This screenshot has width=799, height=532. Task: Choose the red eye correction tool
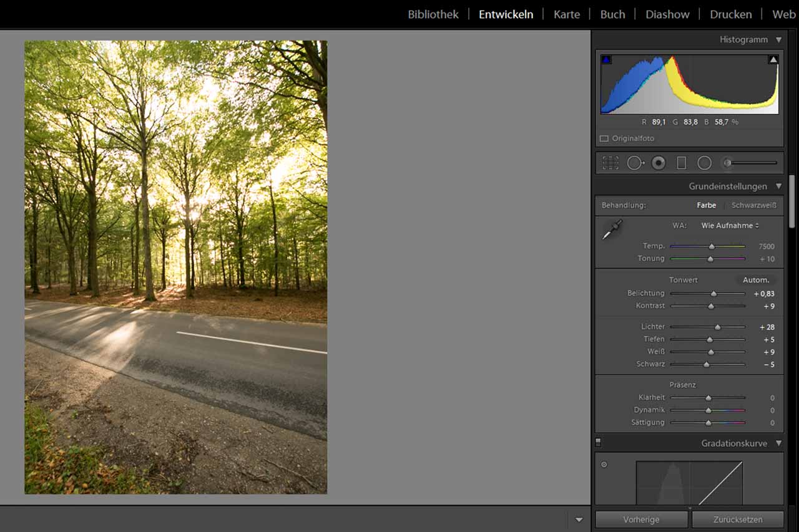[658, 163]
